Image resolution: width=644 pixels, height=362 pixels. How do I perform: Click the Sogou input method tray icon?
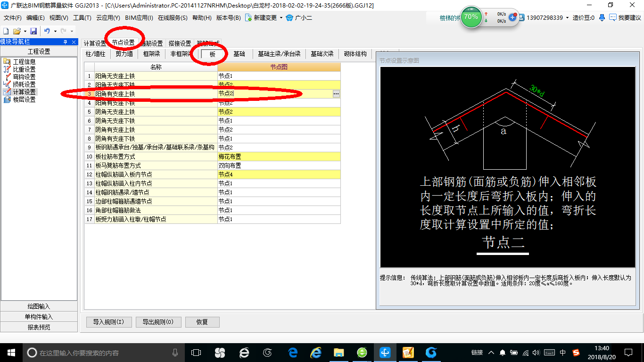pyautogui.click(x=576, y=353)
